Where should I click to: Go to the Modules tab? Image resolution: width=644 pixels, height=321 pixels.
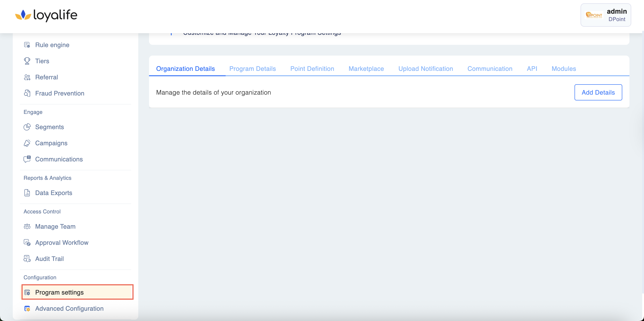coord(564,69)
